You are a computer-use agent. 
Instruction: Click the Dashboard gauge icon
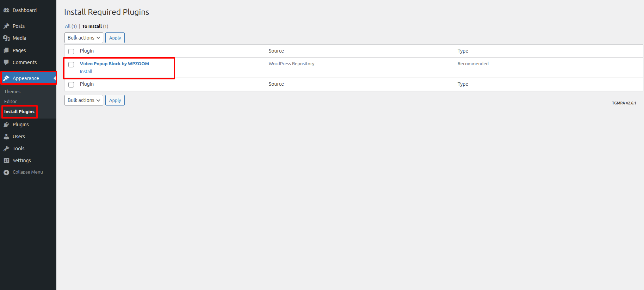point(6,10)
